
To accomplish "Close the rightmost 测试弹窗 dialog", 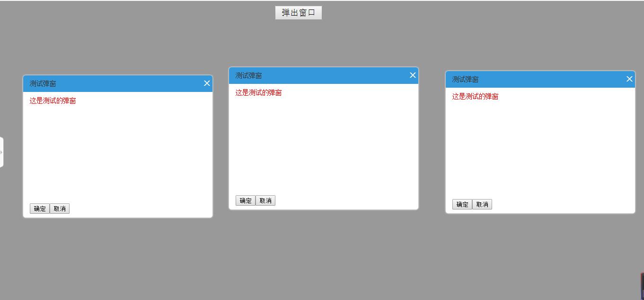I will (x=629, y=79).
